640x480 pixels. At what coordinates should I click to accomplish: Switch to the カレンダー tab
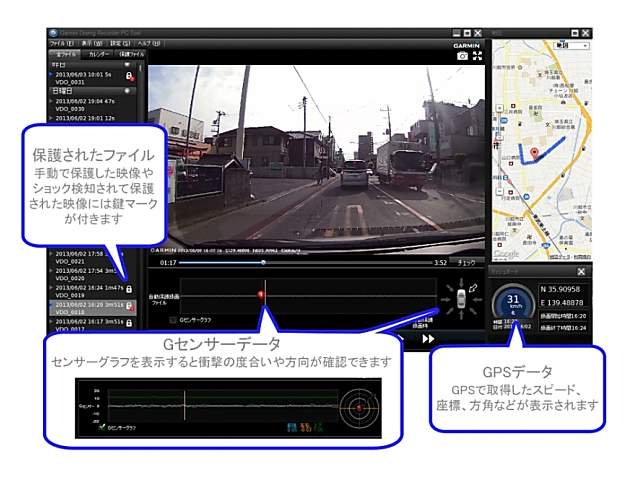98,55
